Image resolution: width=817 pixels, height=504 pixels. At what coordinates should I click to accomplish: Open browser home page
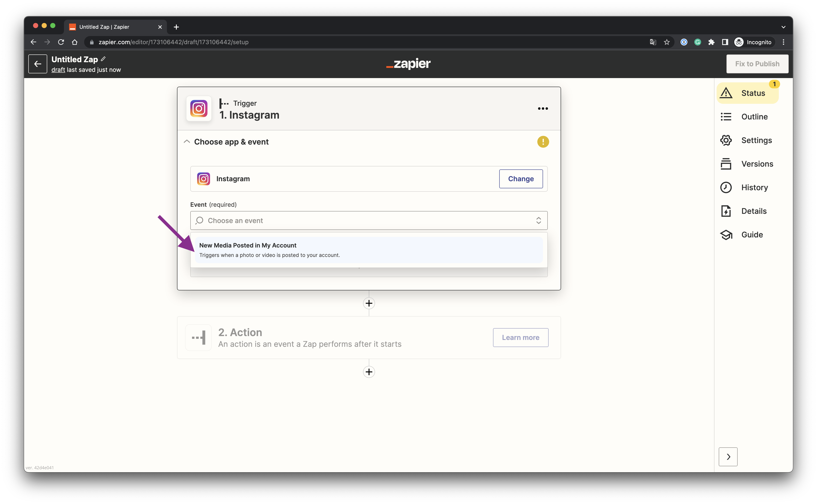coord(75,42)
